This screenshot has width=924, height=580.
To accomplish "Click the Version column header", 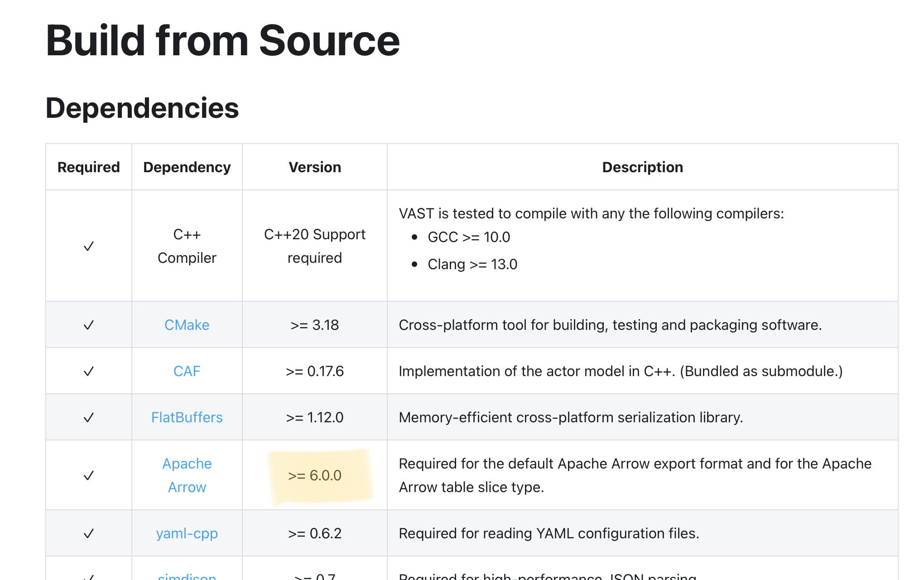I will (315, 167).
